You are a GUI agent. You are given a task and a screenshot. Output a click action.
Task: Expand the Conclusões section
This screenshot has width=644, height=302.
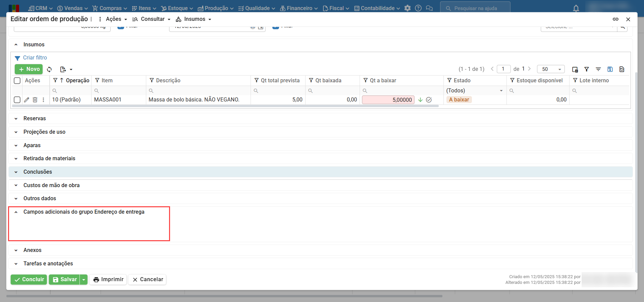[16, 172]
